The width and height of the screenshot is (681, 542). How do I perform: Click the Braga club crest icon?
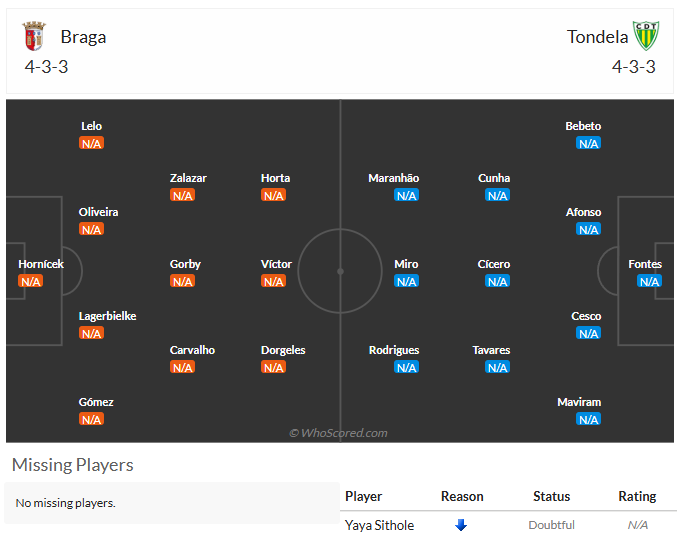[x=34, y=36]
